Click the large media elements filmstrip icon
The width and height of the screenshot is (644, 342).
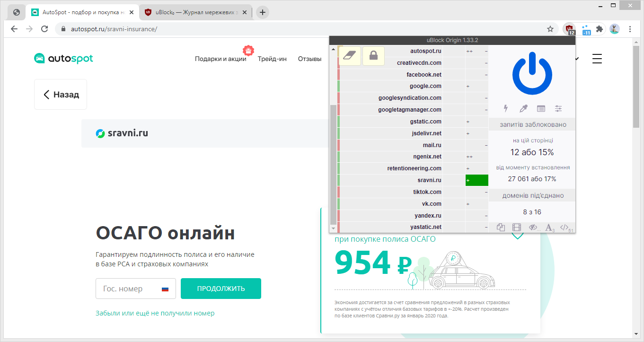[x=516, y=227]
